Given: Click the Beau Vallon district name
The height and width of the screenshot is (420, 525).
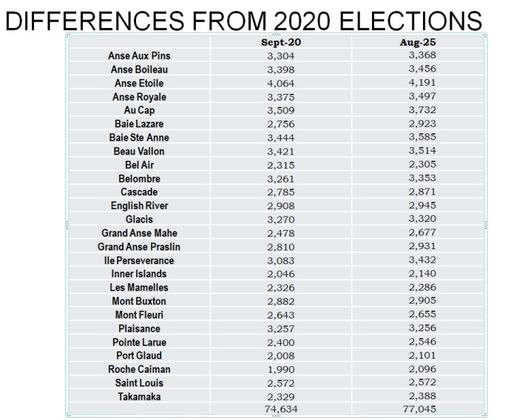Looking at the screenshot, I should pyautogui.click(x=139, y=151).
